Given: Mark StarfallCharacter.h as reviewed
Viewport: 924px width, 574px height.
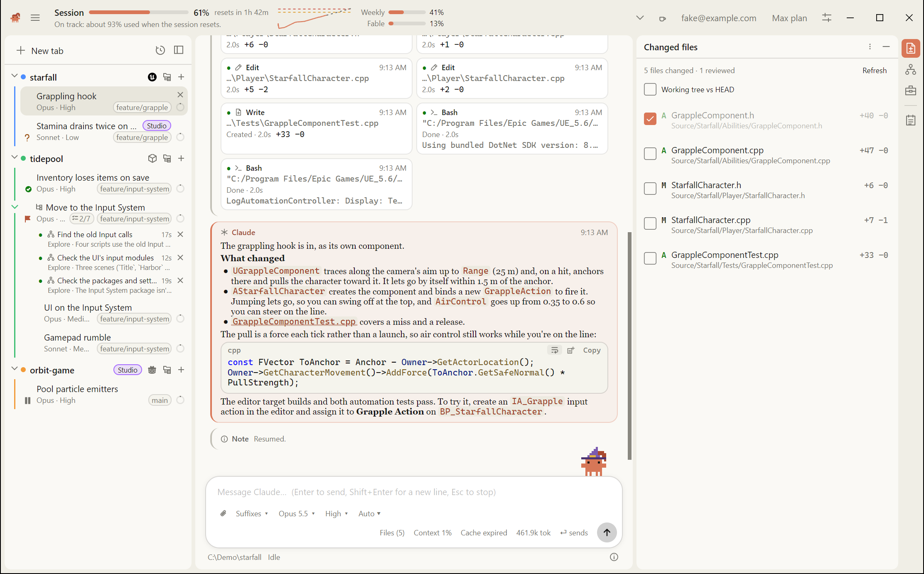Looking at the screenshot, I should [650, 189].
